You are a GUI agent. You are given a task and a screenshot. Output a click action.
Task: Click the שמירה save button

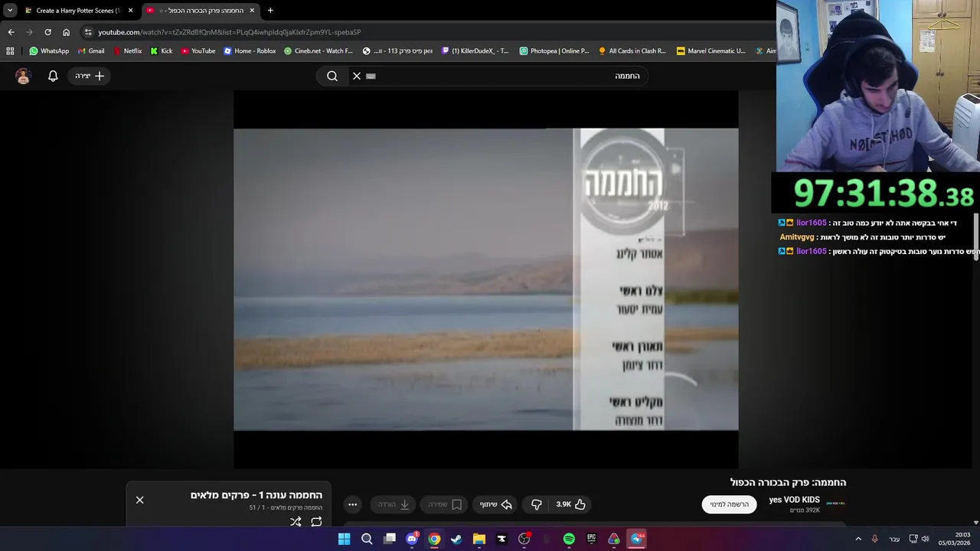coord(444,504)
